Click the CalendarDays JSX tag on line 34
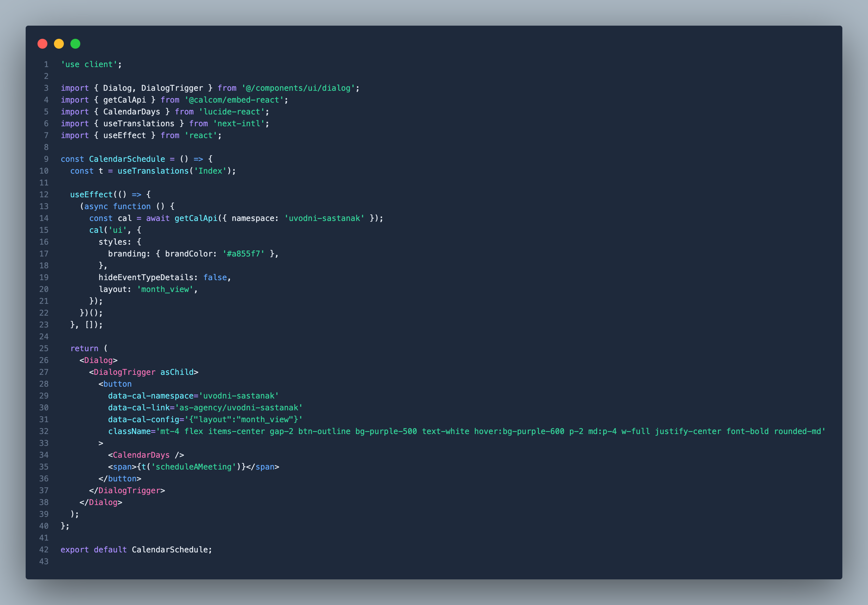The height and width of the screenshot is (605, 868). [141, 455]
